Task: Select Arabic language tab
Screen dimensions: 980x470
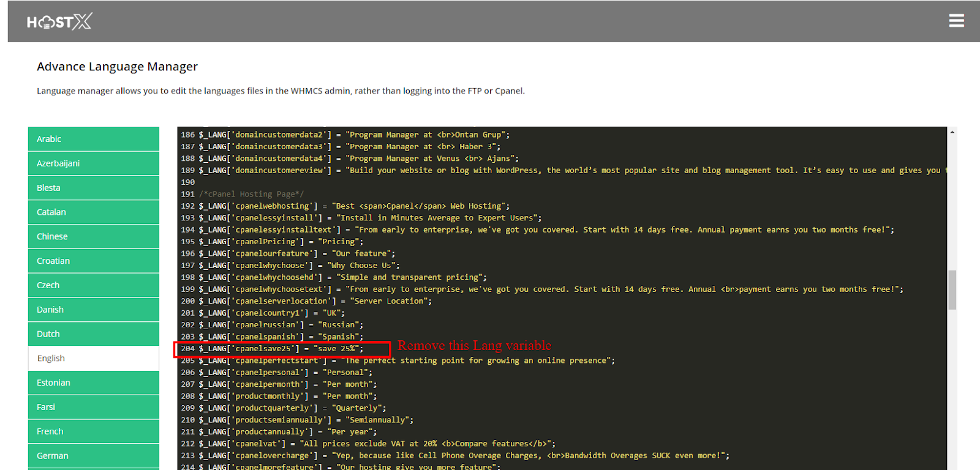Action: coord(94,139)
